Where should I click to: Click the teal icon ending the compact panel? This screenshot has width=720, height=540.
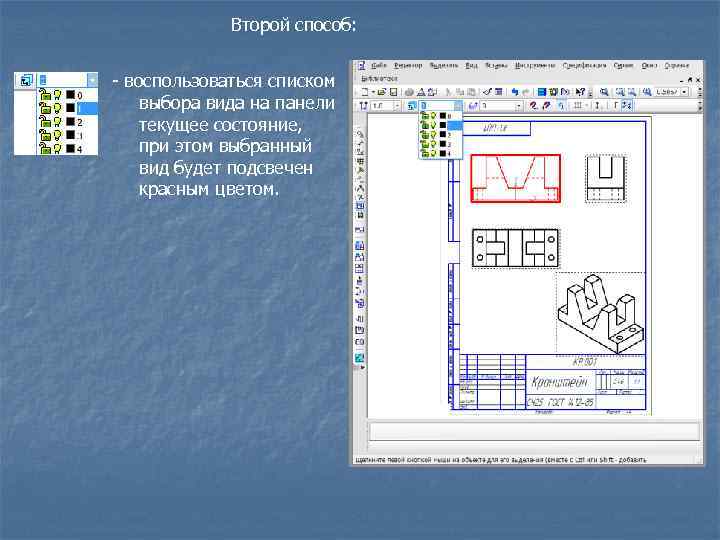[x=360, y=358]
